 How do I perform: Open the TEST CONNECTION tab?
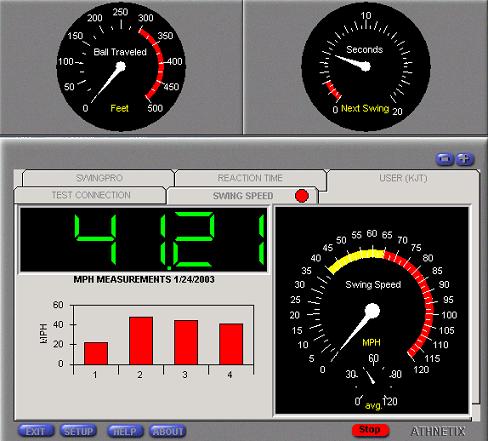[x=90, y=195]
